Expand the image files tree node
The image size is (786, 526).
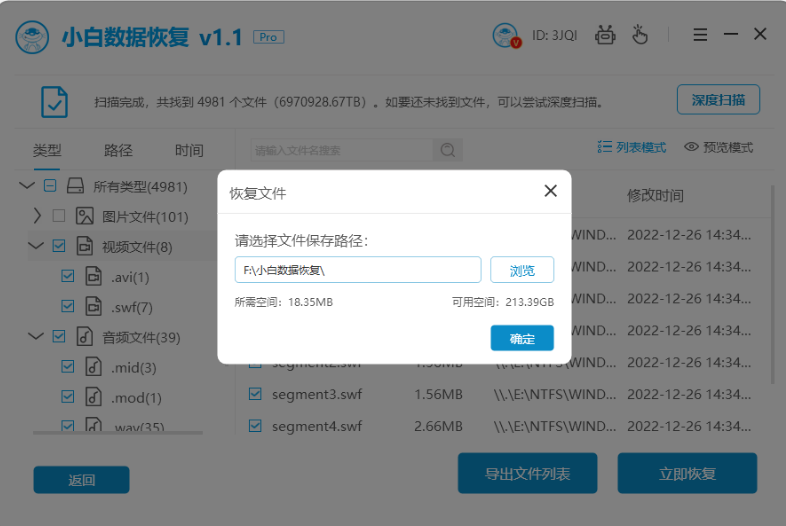[37, 216]
